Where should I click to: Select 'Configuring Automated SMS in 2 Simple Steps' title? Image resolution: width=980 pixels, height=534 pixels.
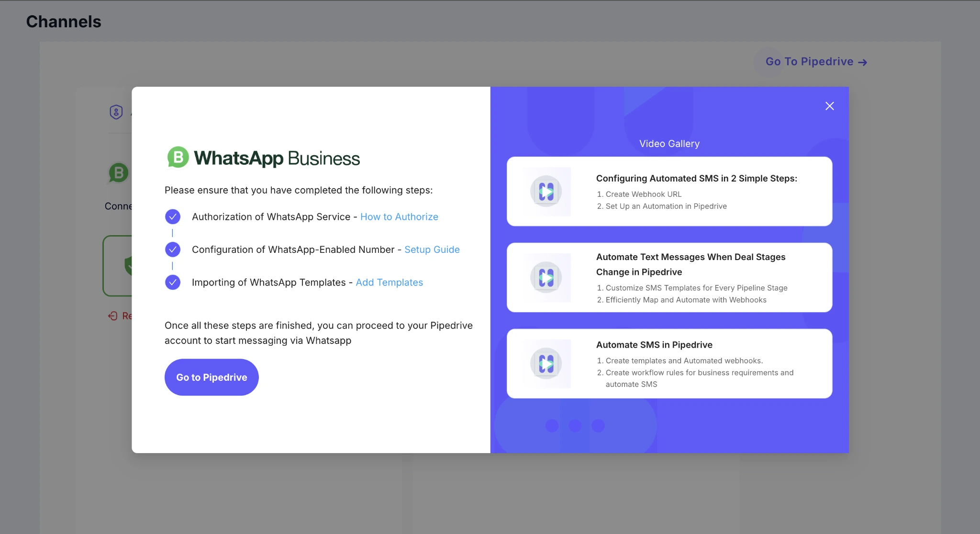[x=696, y=178]
